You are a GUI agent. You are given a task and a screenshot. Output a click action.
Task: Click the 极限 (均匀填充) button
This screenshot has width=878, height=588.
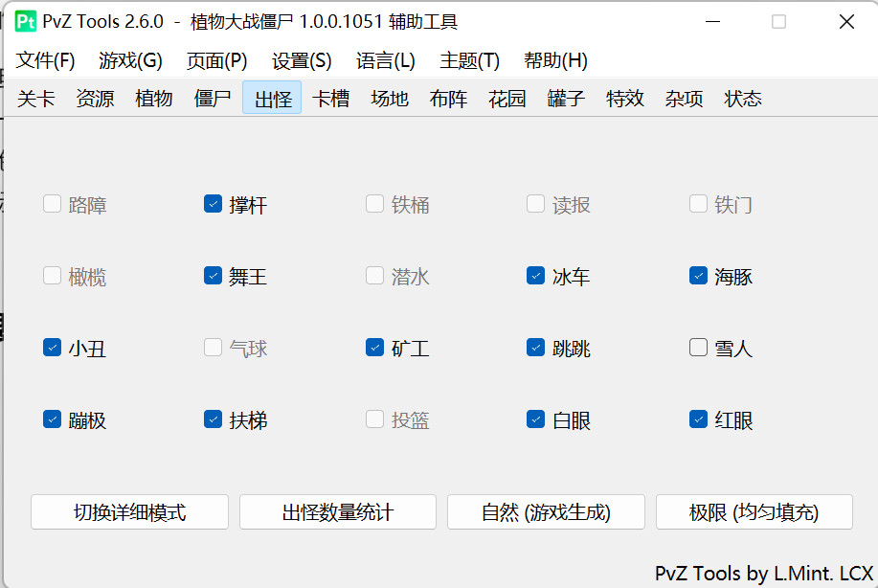pyautogui.click(x=754, y=511)
